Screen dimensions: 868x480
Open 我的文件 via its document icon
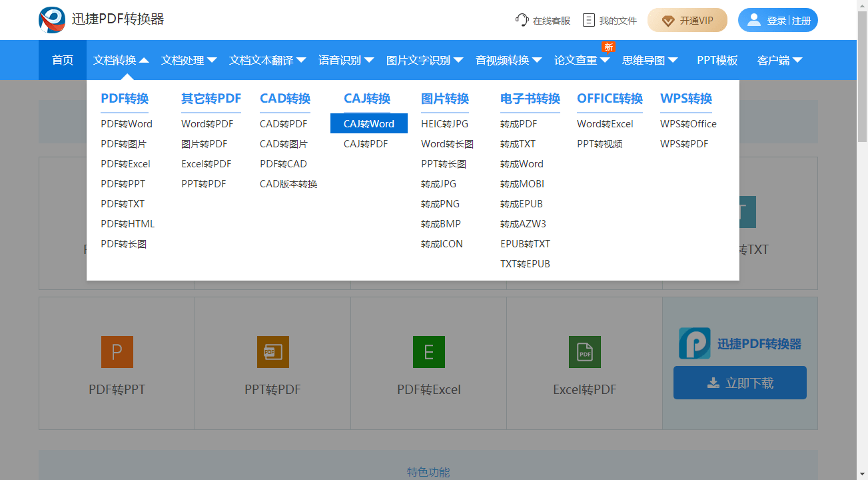(589, 20)
